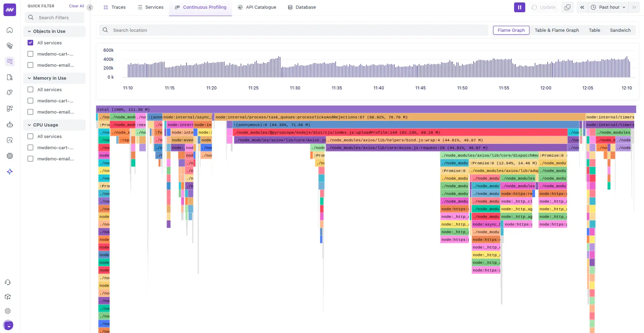
Task: Open the dashboard builder icon in sidebar
Action: pyautogui.click(x=10, y=108)
